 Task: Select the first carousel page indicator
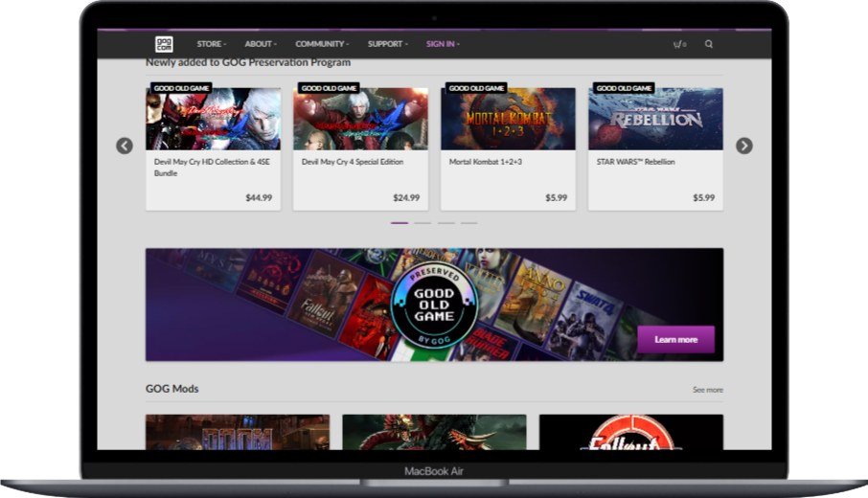pyautogui.click(x=400, y=223)
